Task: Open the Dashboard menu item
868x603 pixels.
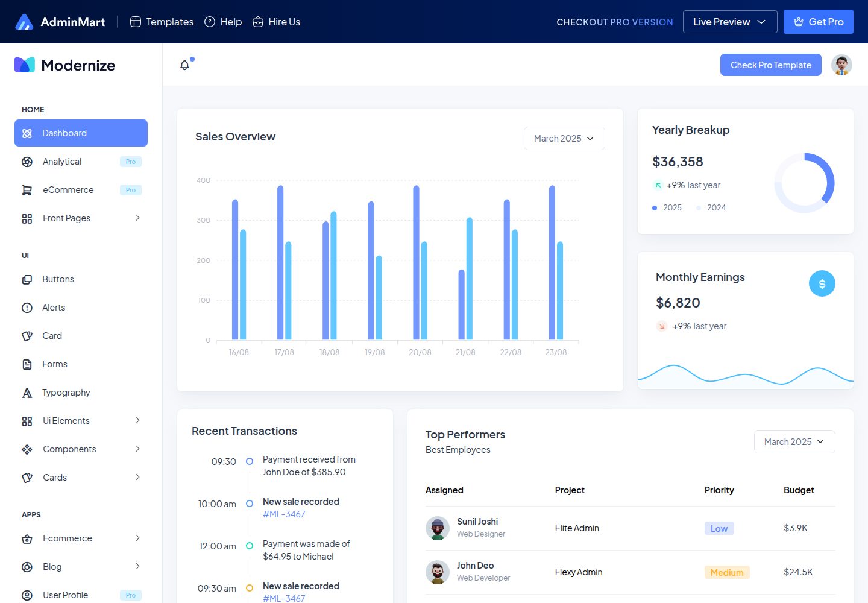Action: coord(81,133)
